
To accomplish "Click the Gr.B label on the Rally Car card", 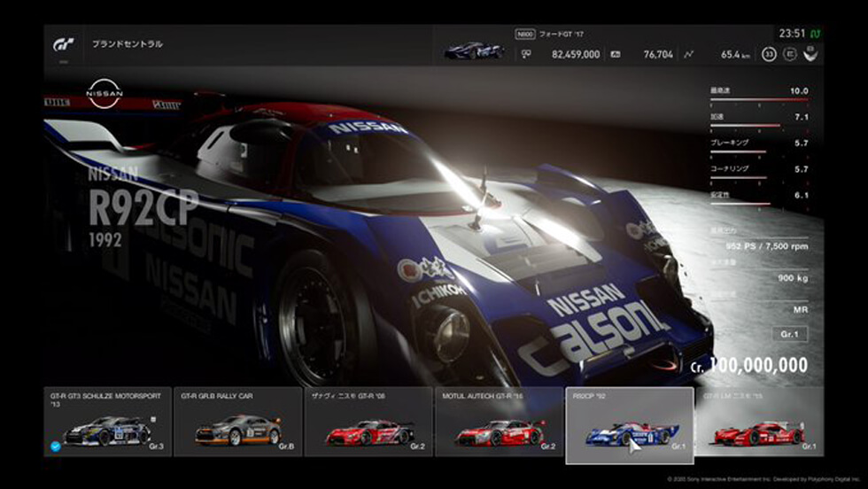I will coord(286,446).
